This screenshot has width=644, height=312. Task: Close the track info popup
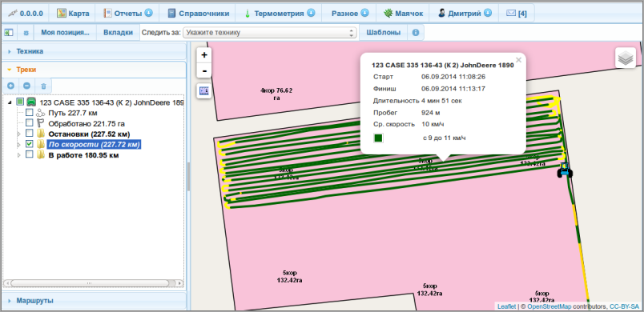click(x=518, y=60)
